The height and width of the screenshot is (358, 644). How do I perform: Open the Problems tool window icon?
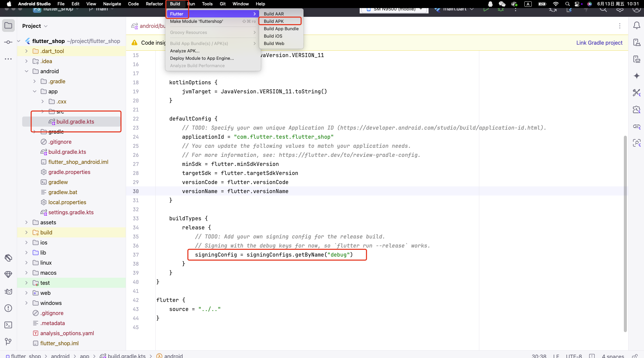[x=8, y=308]
